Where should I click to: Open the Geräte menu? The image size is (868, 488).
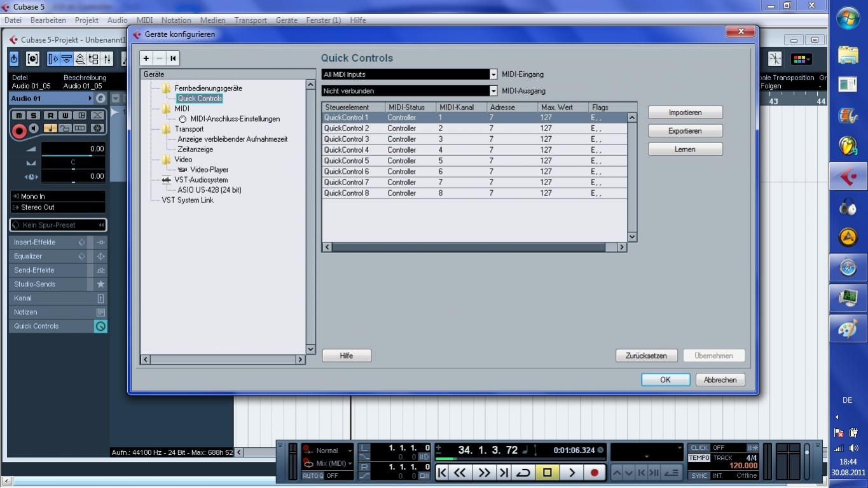[x=286, y=20]
